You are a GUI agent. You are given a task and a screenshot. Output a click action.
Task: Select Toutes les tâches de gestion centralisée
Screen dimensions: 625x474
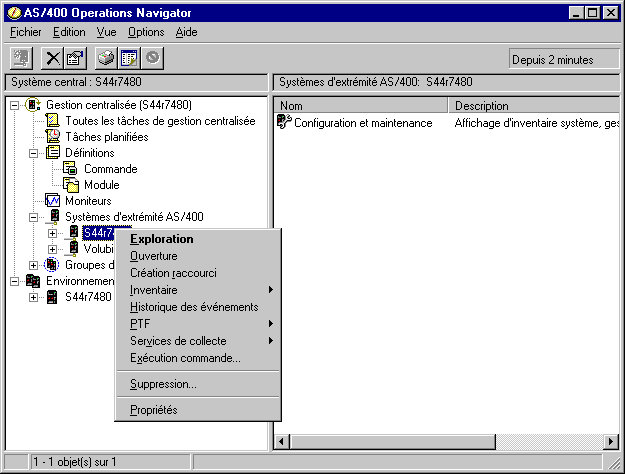click(160, 121)
